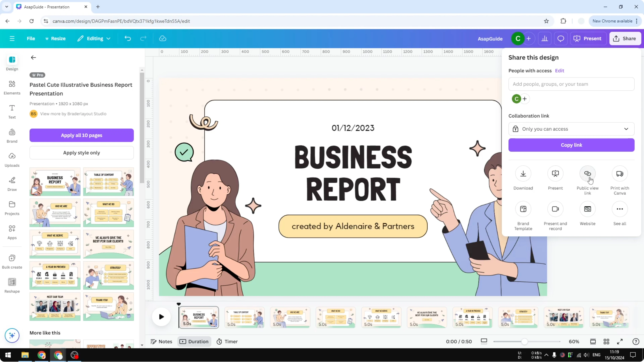Open the Uploads panel
Screen dimensions: 644x362
tap(12, 159)
